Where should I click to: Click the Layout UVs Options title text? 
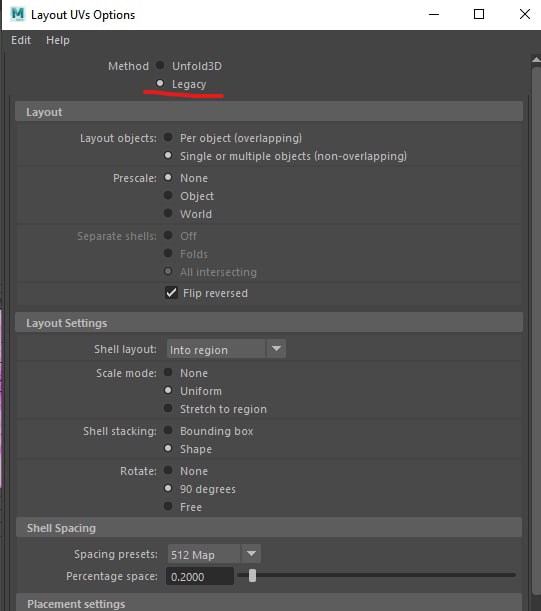(x=83, y=15)
